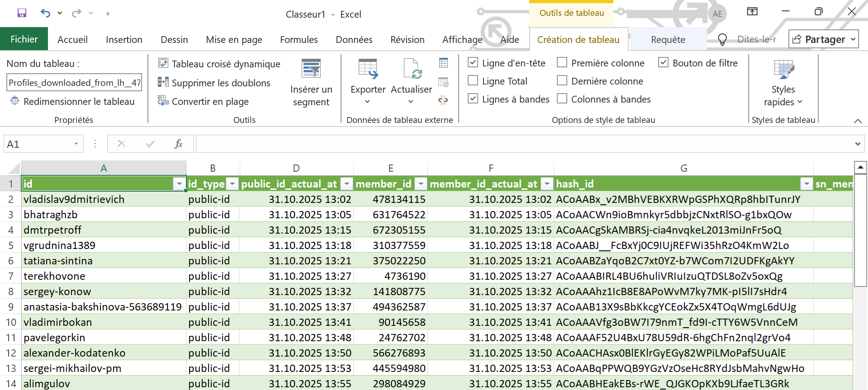Enable Colonnes à bandes checkbox
The width and height of the screenshot is (868, 390).
coord(562,99)
